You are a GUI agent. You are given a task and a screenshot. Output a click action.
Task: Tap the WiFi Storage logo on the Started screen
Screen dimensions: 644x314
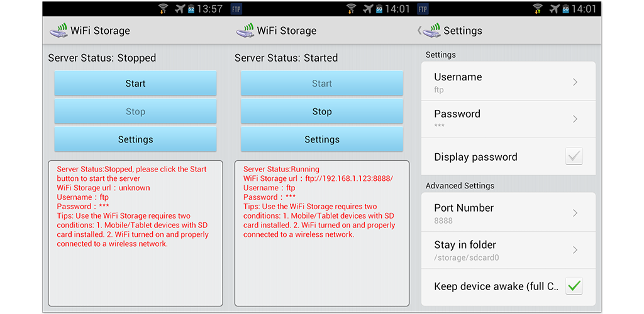coord(245,30)
